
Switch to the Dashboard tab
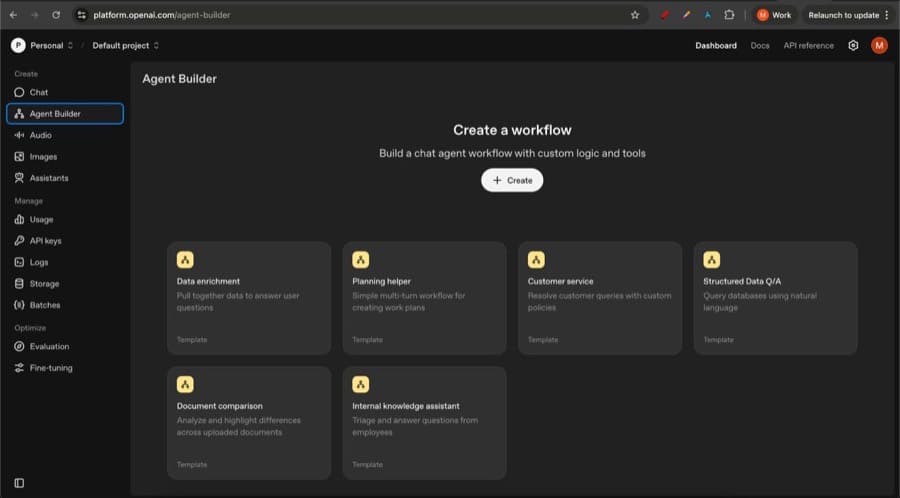716,45
